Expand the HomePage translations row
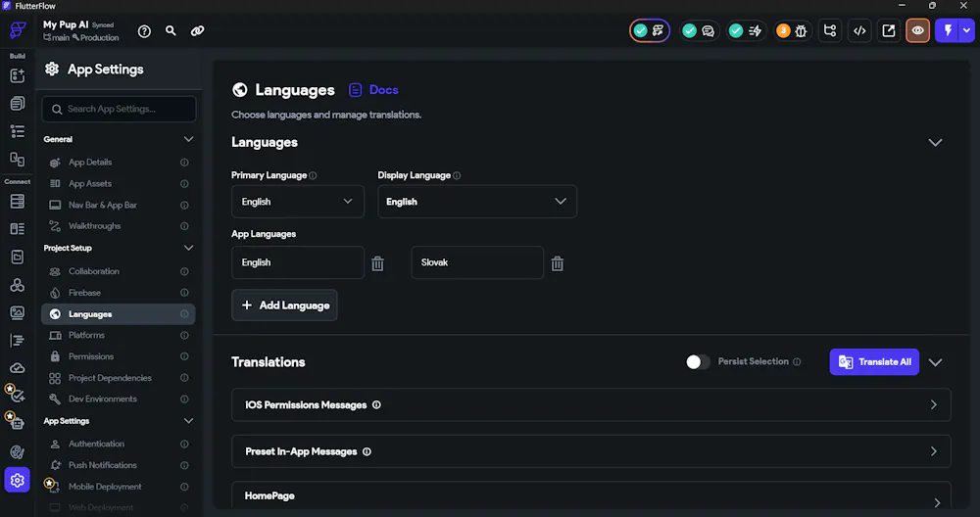This screenshot has height=517, width=980. (591, 497)
